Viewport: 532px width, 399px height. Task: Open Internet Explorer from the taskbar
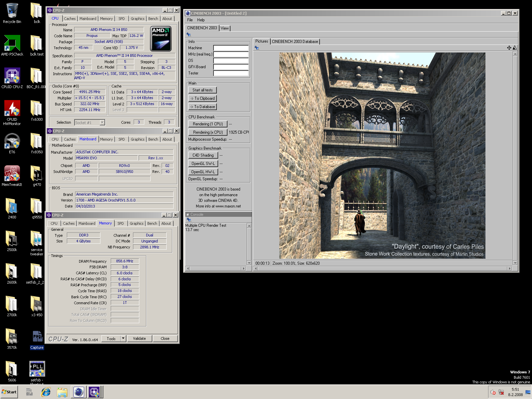[x=46, y=392]
